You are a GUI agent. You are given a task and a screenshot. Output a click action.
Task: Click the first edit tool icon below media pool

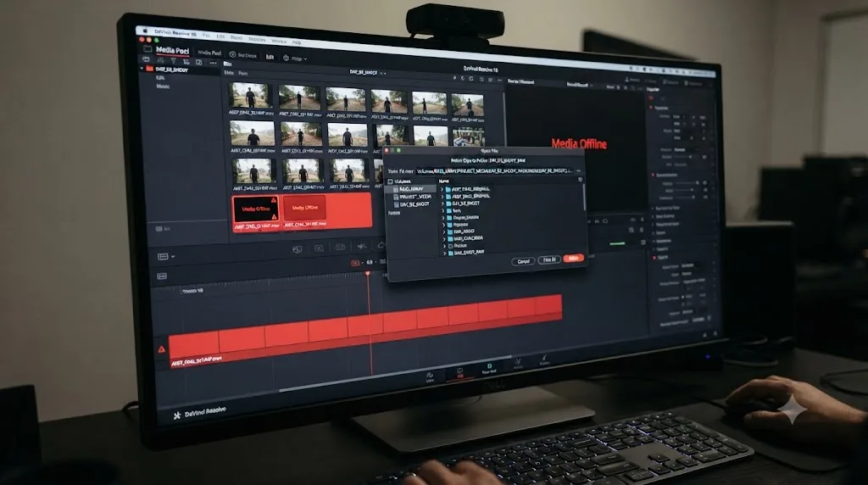298,249
